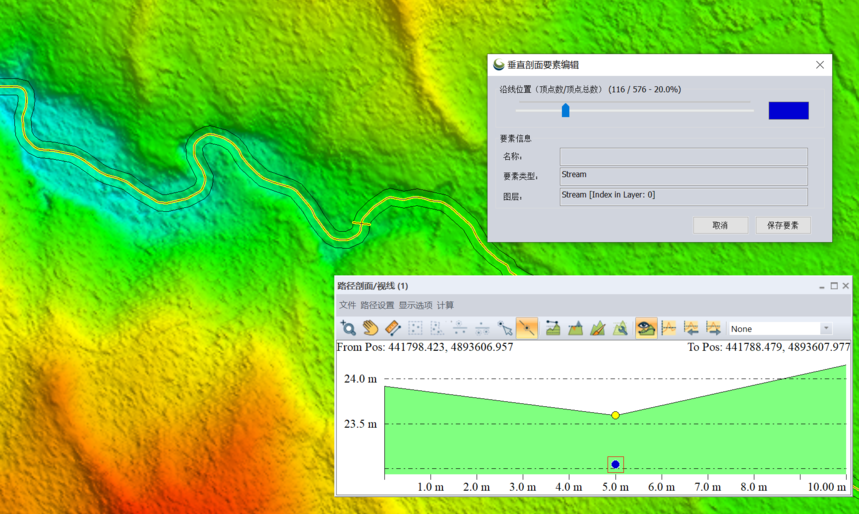Click the profile right-arrow step icon

coord(713,328)
